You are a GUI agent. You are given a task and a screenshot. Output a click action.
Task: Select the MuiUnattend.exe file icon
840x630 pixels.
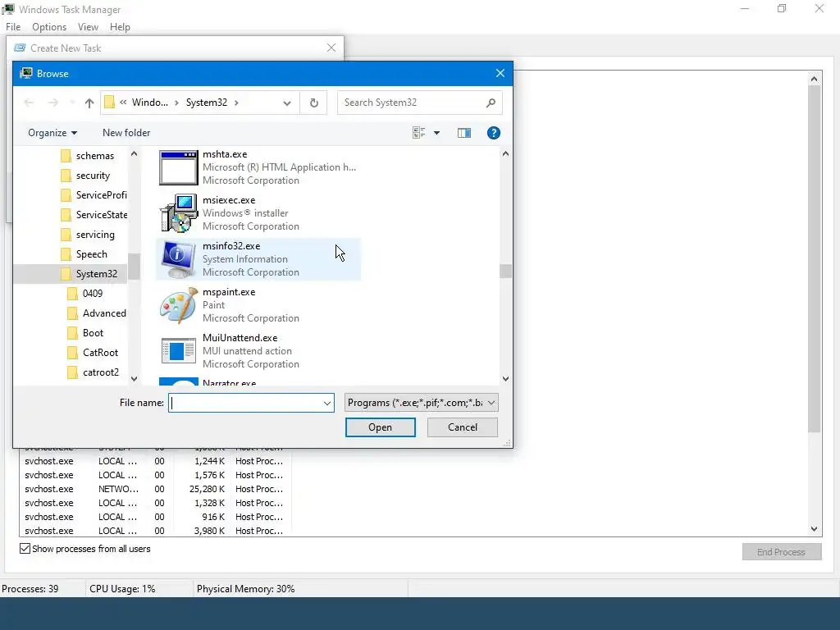(178, 351)
